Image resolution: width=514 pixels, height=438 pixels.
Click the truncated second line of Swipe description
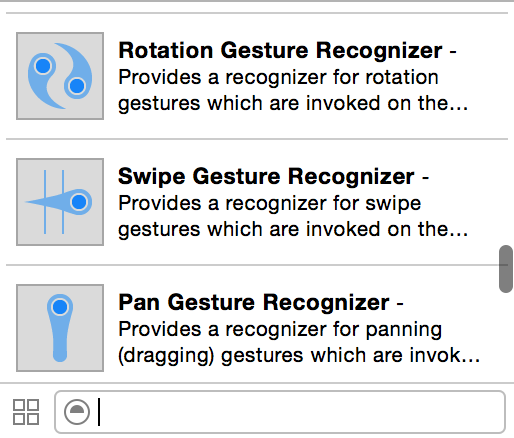coord(293,229)
